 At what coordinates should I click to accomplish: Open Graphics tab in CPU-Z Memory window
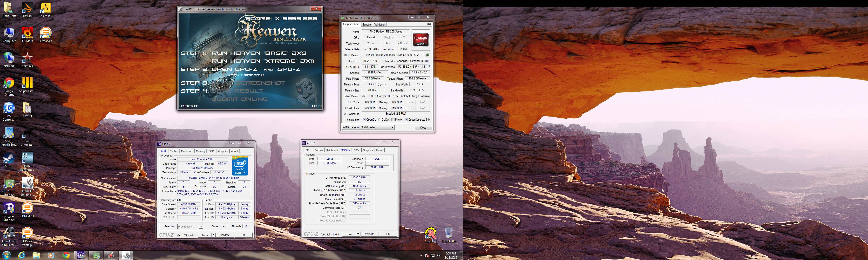(368, 150)
